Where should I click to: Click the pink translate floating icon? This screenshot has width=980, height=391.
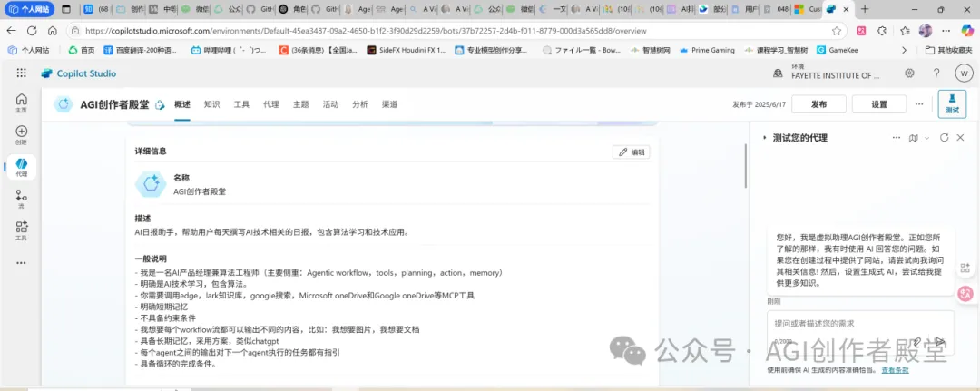(x=965, y=293)
